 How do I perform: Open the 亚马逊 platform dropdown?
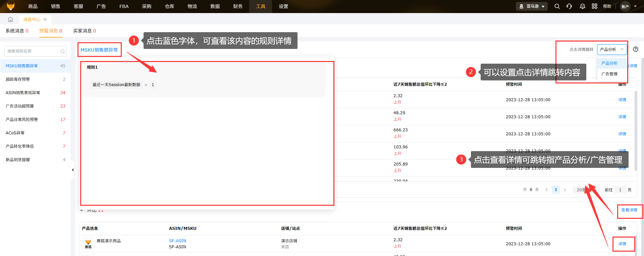pyautogui.click(x=532, y=6)
